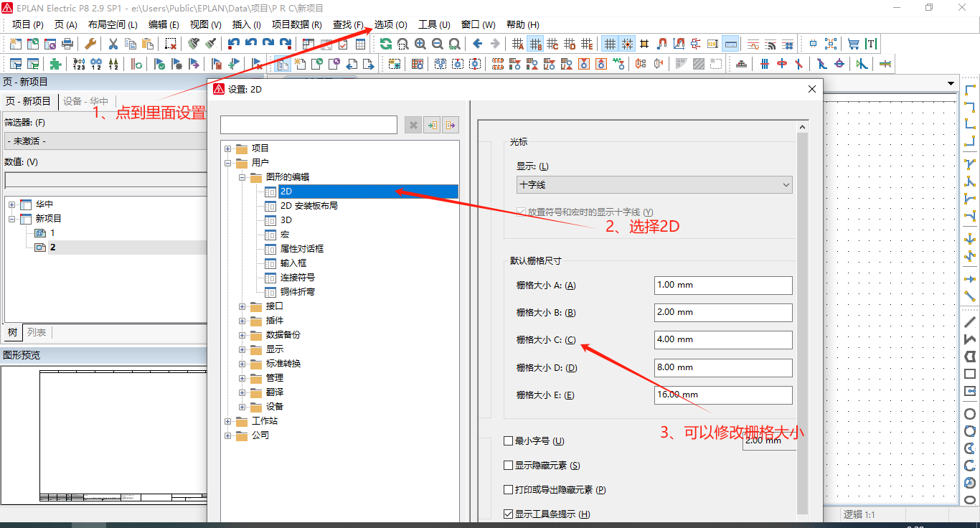
Task: Toggle Snap to grid button
Action: click(627, 44)
